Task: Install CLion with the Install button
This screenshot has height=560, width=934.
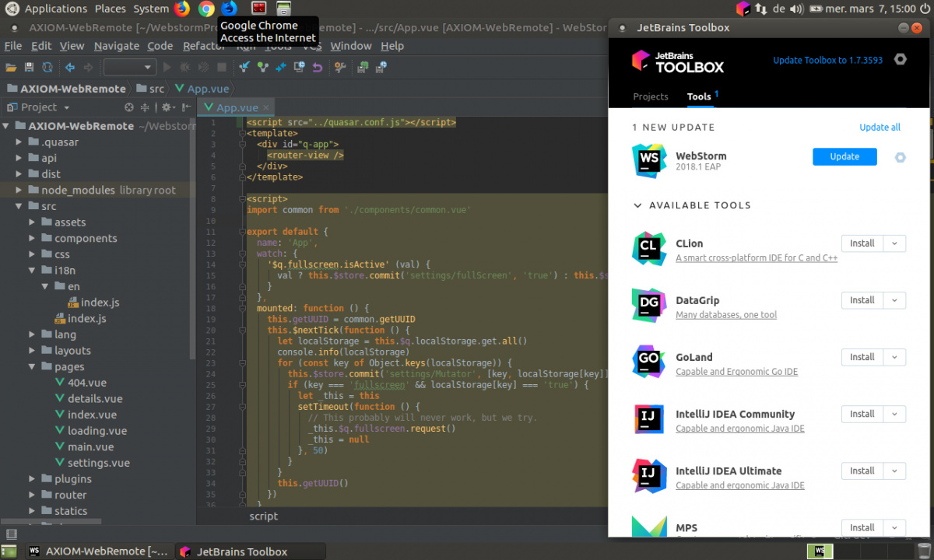Action: pyautogui.click(x=862, y=243)
